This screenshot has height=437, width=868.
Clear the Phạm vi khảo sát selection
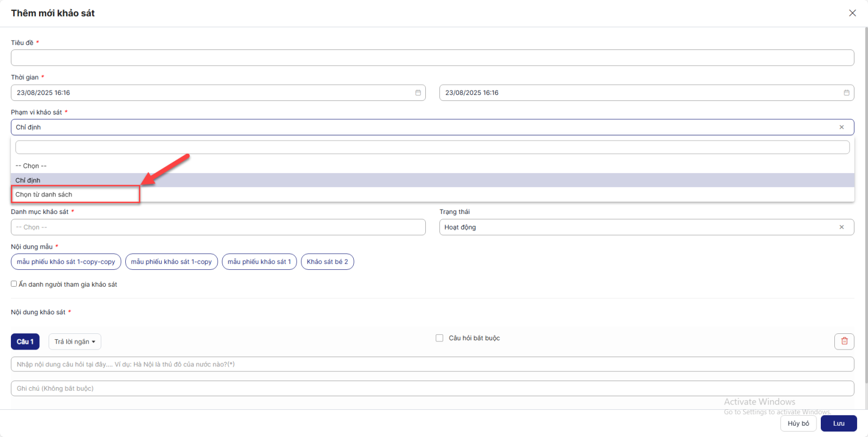841,127
